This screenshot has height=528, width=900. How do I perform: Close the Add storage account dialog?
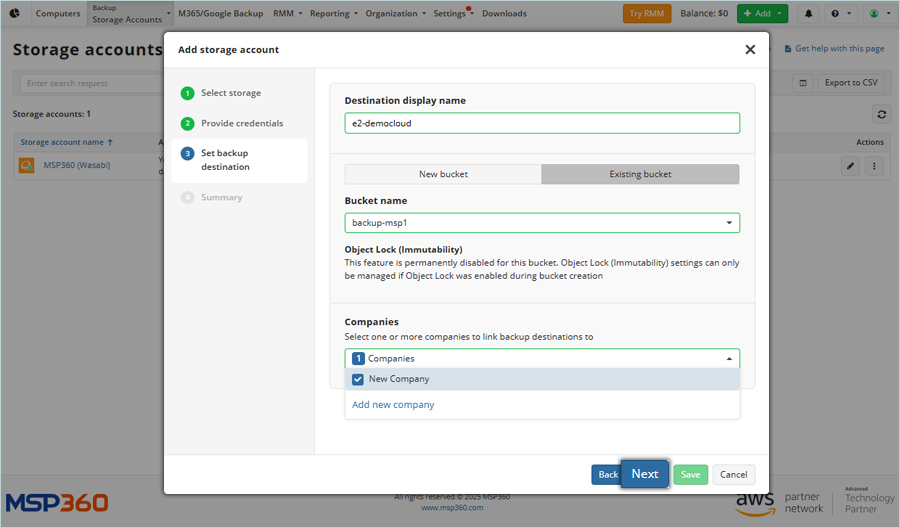tap(750, 49)
